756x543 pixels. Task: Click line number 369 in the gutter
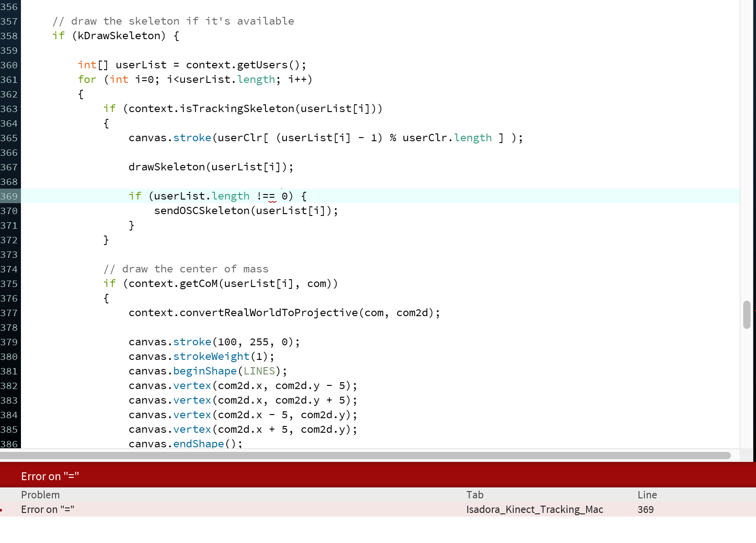point(9,196)
